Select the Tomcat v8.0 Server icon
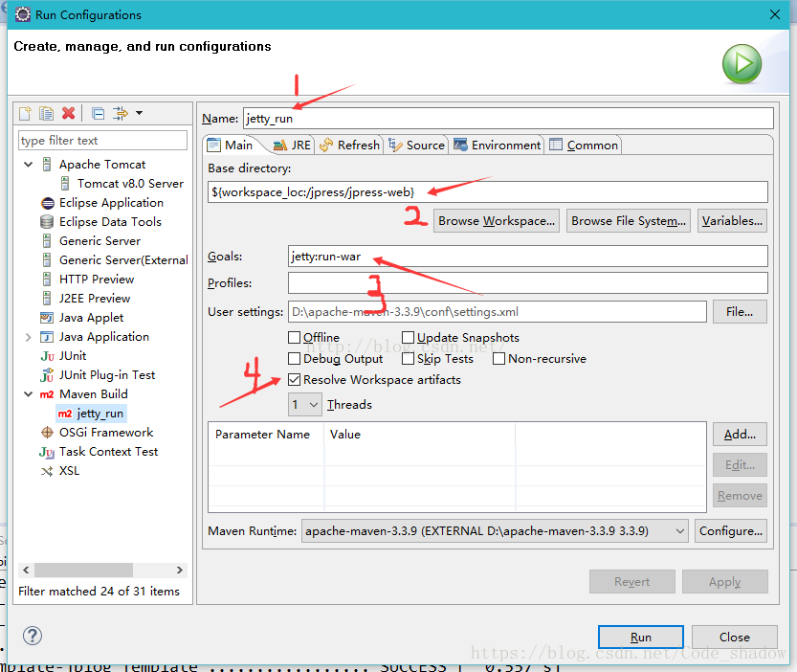 click(65, 183)
